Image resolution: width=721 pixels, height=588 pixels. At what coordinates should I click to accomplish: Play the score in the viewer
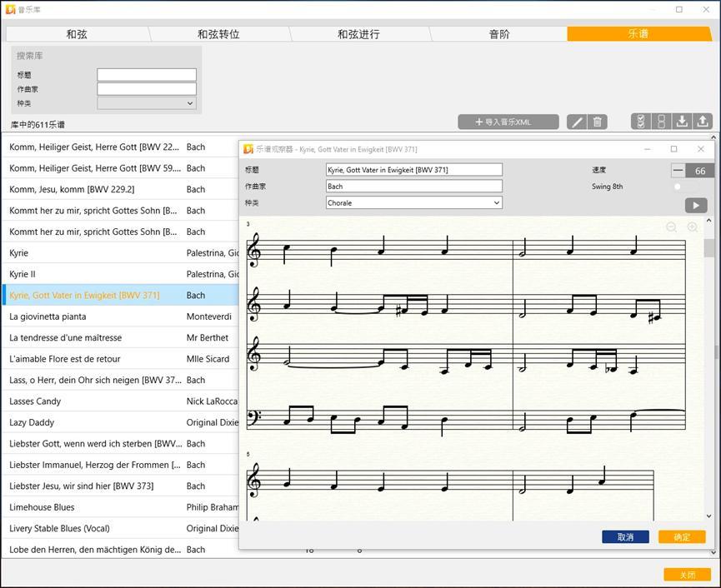(x=695, y=206)
